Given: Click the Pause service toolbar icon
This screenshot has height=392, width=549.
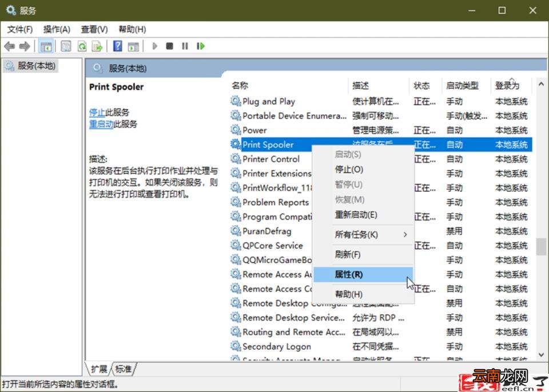Looking at the screenshot, I should 185,46.
